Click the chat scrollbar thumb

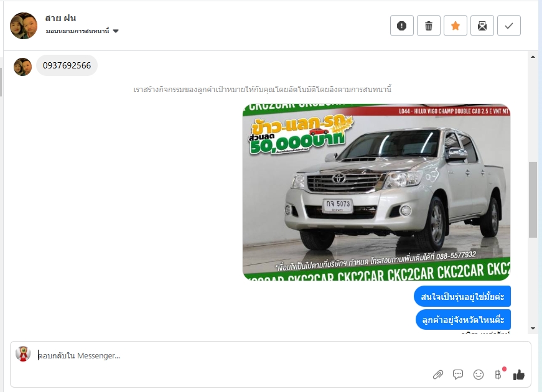[533, 200]
